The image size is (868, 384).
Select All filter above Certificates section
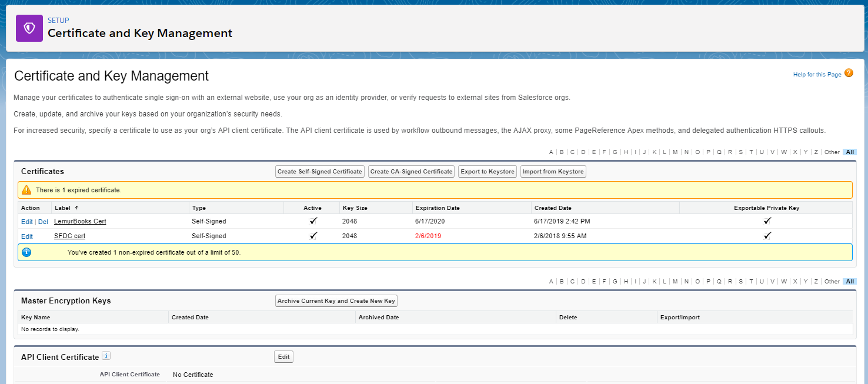point(850,152)
